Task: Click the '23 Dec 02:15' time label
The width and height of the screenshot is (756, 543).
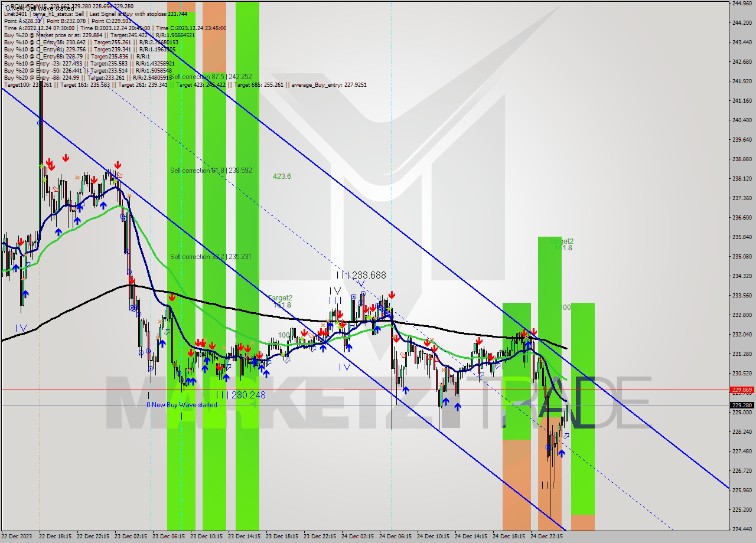Action: 131,537
